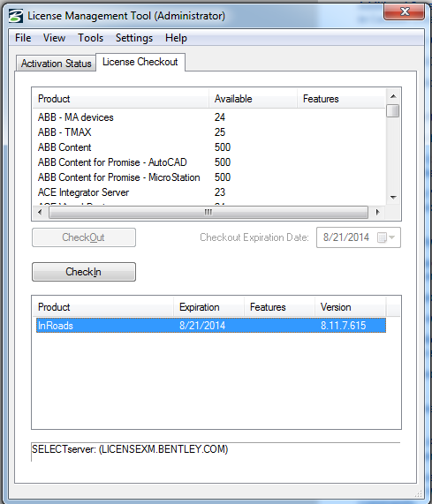Click available count 24 for MA devices

(220, 117)
